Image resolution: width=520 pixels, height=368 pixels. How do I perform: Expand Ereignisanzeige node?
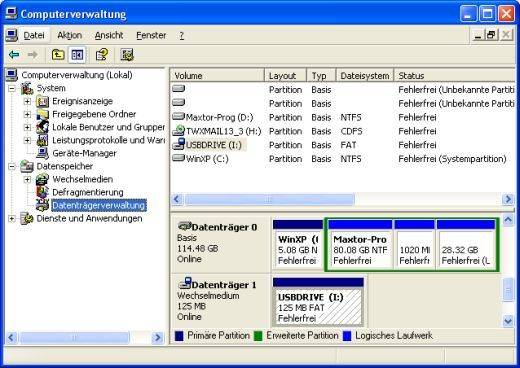27,101
